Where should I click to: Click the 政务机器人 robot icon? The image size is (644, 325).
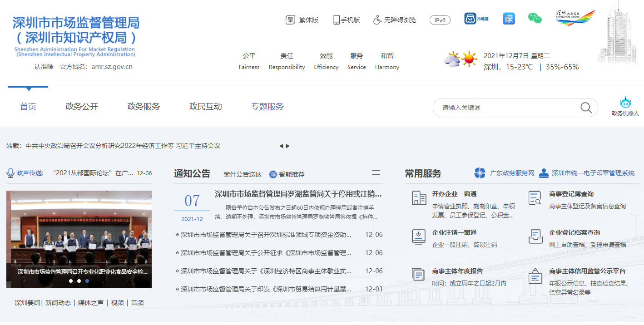[625, 103]
